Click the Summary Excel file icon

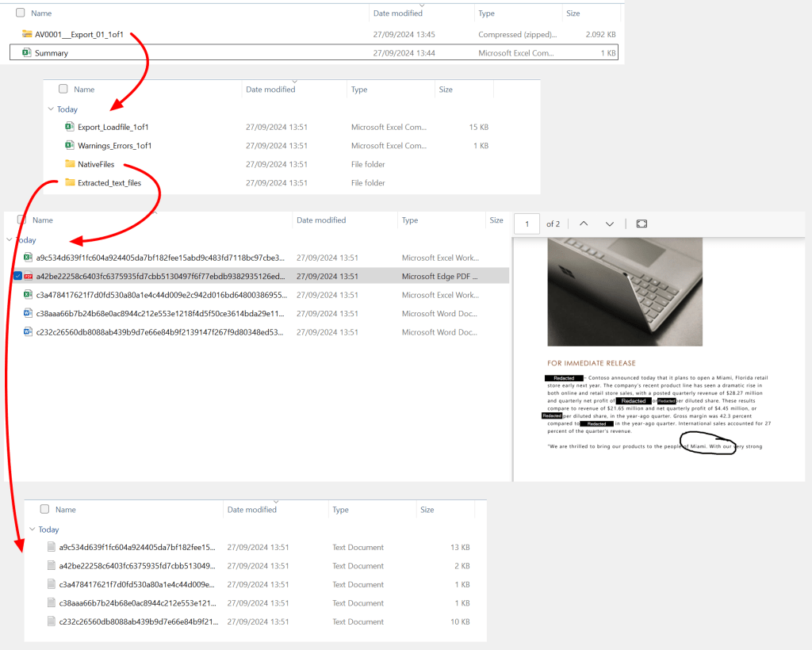tap(27, 53)
